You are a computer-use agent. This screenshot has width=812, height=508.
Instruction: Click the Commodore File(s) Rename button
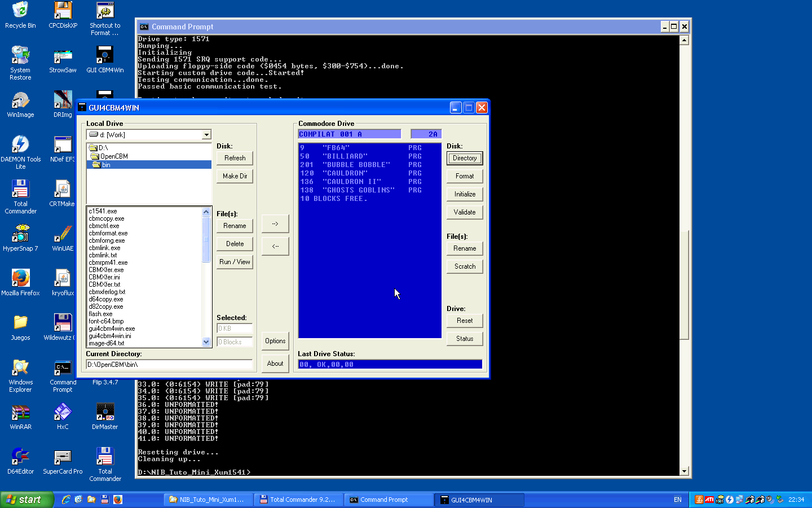(465, 248)
